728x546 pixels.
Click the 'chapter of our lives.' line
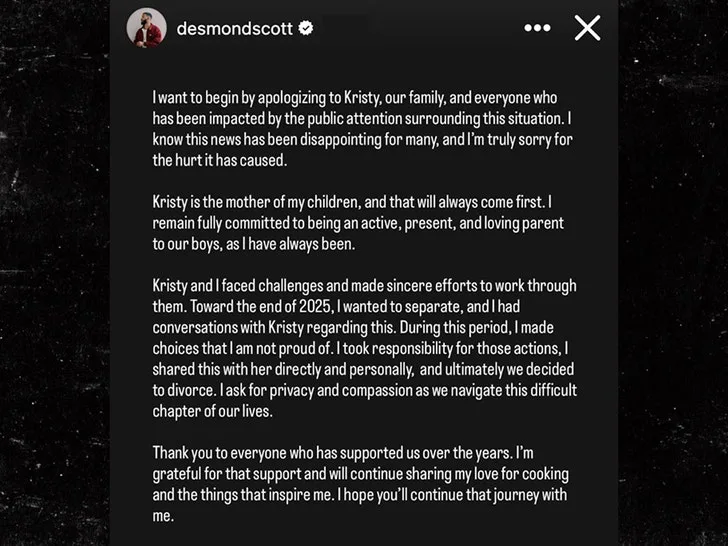[x=213, y=411]
